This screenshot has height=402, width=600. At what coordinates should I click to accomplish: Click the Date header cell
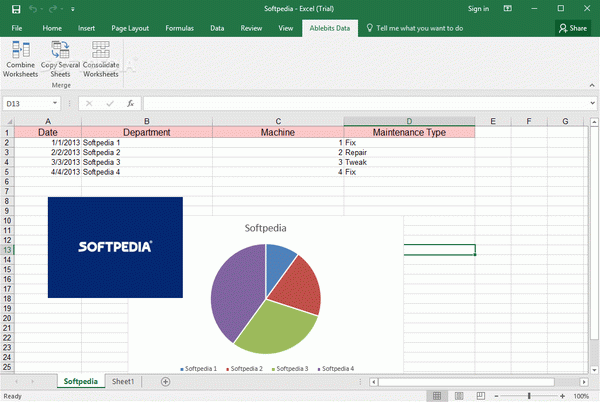point(48,132)
